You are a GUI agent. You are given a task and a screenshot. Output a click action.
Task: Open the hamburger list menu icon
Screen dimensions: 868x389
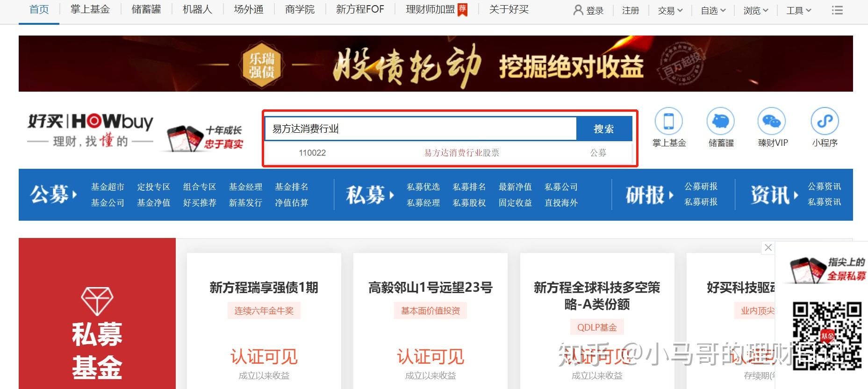[837, 10]
